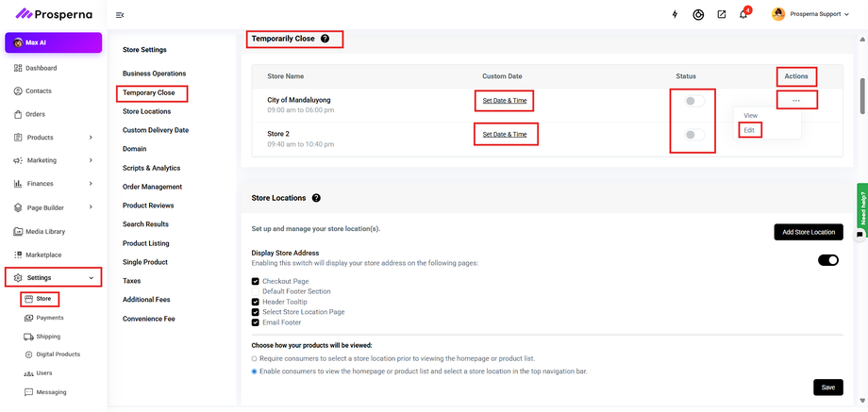Click the Add Store Location button
868x412 pixels.
[x=808, y=232]
